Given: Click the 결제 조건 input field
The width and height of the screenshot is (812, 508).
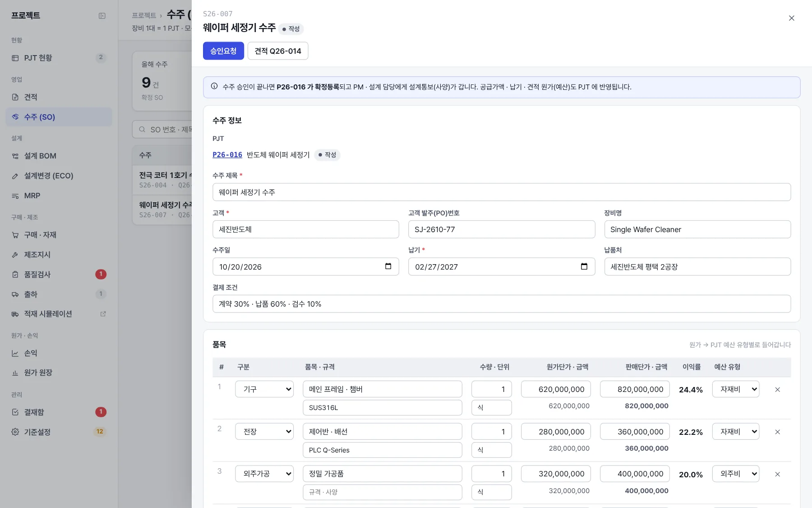Looking at the screenshot, I should 502,304.
